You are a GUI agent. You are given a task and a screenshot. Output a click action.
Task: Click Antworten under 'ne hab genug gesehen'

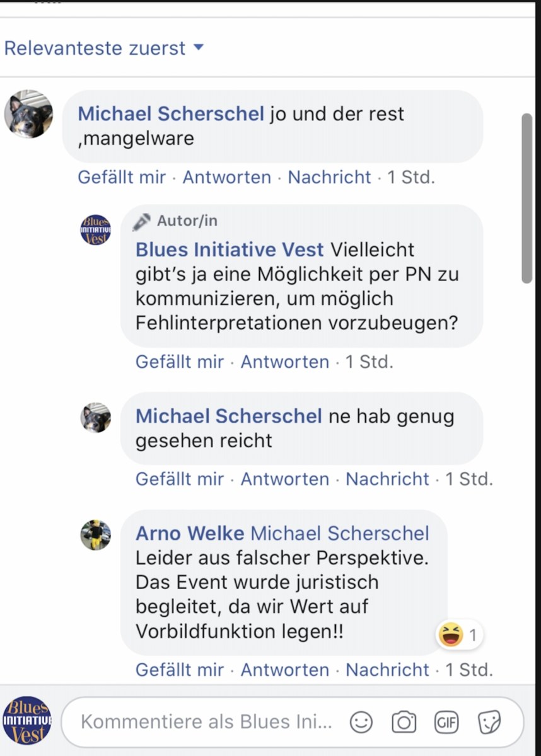(285, 479)
